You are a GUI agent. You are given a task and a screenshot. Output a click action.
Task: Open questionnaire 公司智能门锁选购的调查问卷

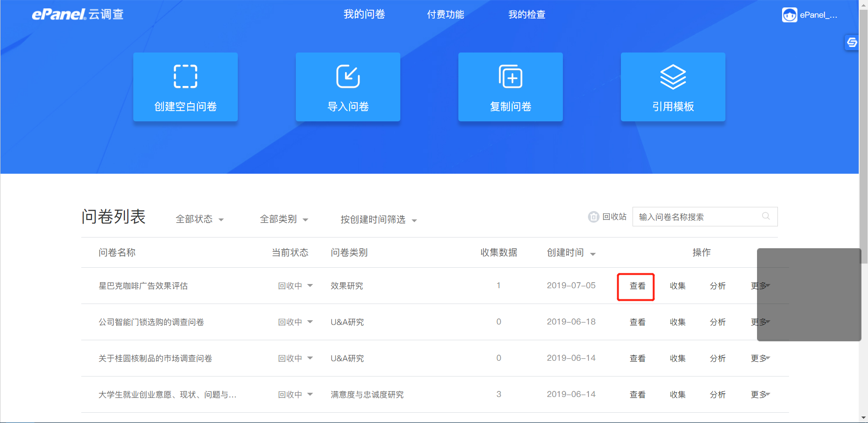pyautogui.click(x=151, y=322)
